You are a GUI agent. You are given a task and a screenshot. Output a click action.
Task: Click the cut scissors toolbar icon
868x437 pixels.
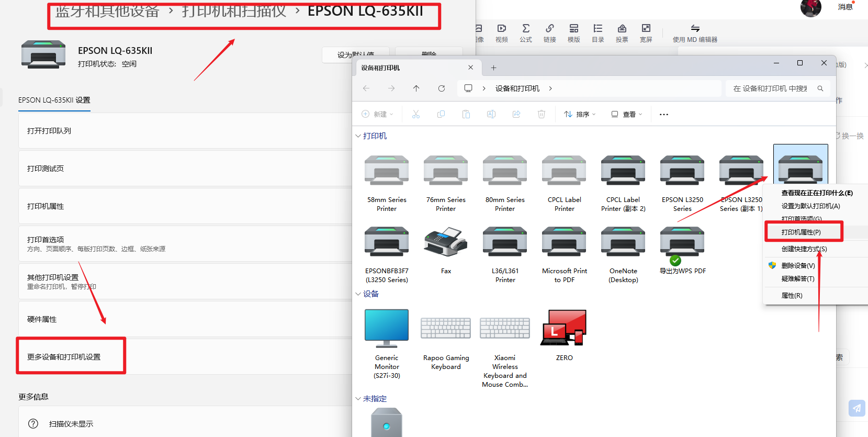[x=416, y=114]
